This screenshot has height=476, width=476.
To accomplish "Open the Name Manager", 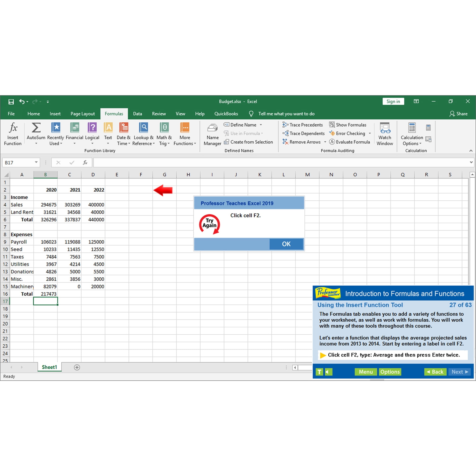I will click(212, 134).
